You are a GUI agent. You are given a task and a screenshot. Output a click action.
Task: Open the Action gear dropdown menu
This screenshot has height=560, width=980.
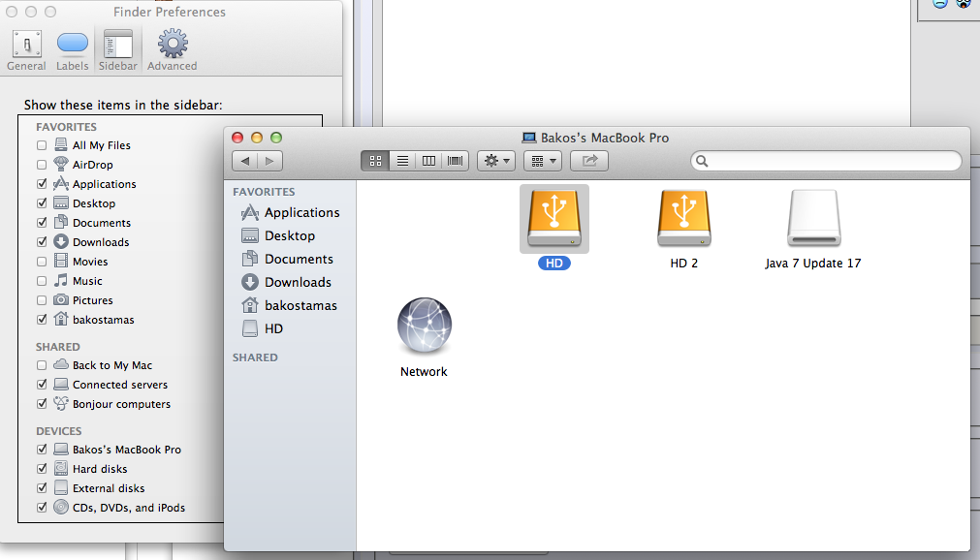pos(496,161)
